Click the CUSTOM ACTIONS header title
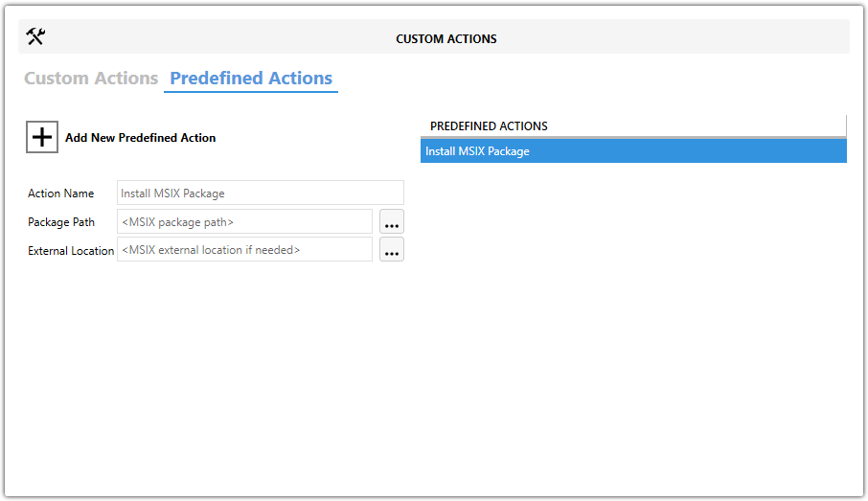Image resolution: width=868 pixels, height=501 pixels. (x=446, y=38)
